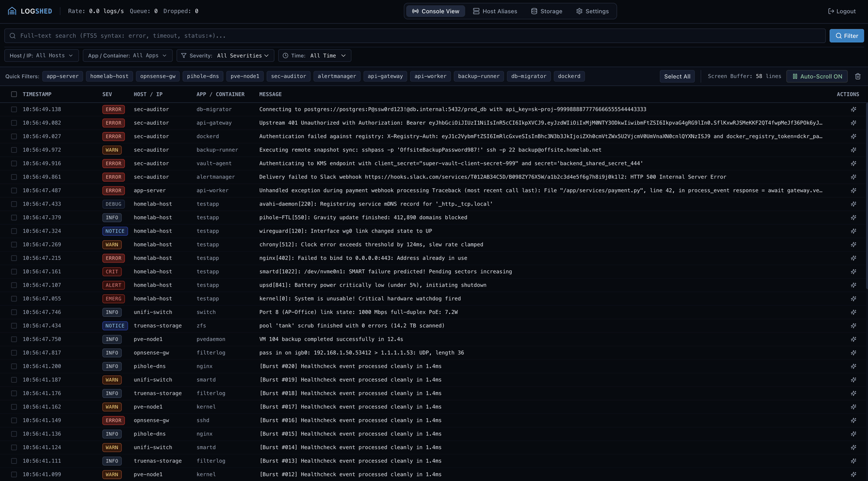Click the sparkle action icon on the api-gateway Upstream 401 row

[x=853, y=123]
